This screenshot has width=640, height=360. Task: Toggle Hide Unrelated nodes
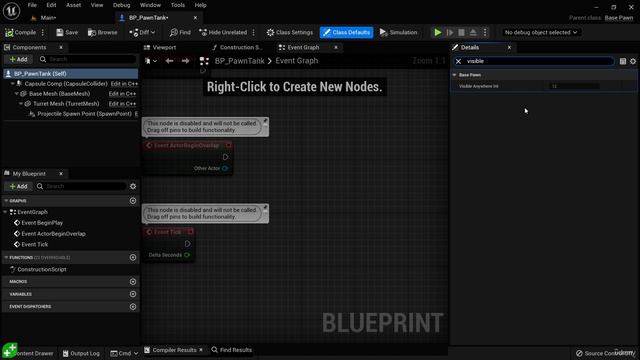(223, 32)
